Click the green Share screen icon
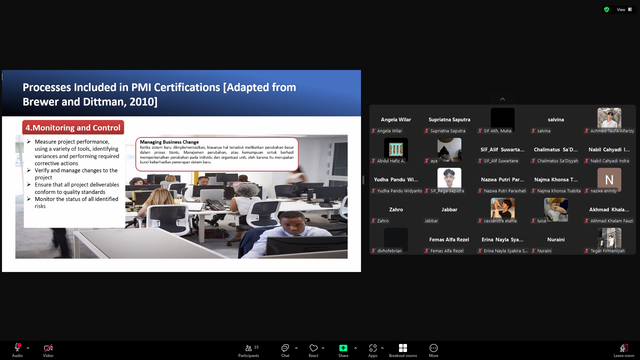 click(x=343, y=348)
